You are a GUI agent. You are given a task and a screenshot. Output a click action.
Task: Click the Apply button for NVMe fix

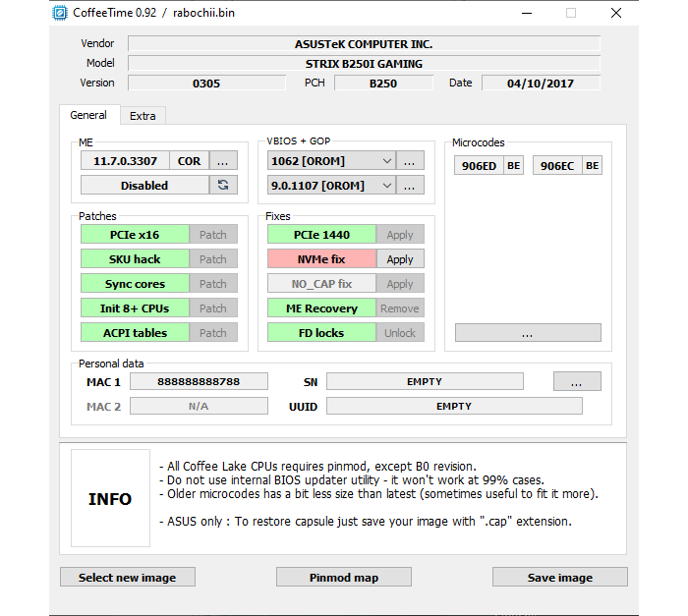click(x=400, y=258)
